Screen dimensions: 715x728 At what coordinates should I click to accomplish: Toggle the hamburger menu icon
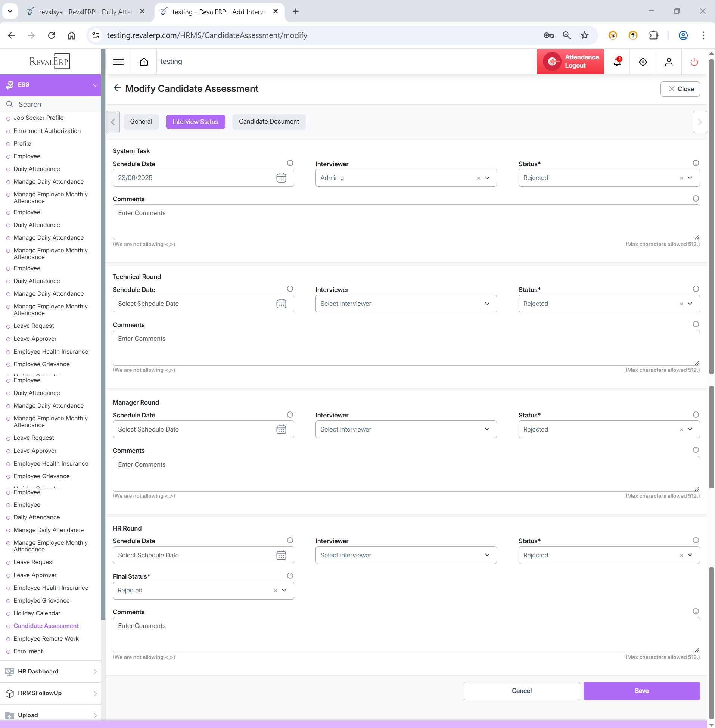118,62
